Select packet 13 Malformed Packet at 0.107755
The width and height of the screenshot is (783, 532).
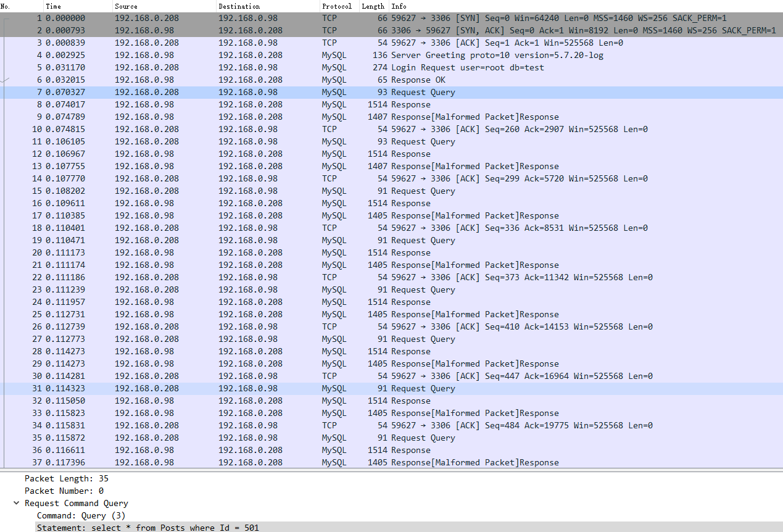tap(391, 166)
